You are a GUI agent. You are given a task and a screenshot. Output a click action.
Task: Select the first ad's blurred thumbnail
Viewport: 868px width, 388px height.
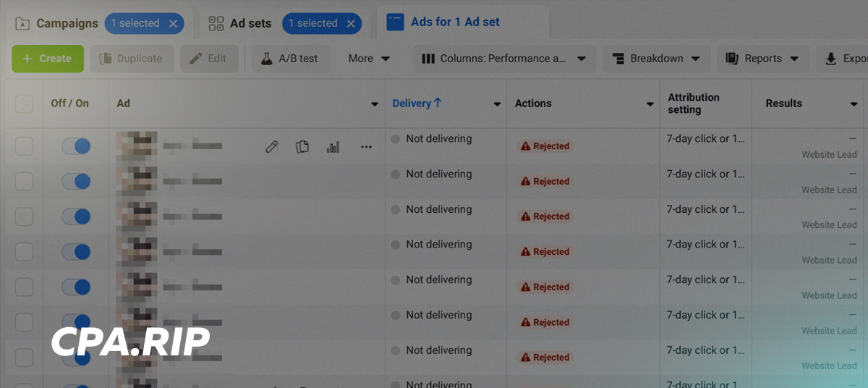pyautogui.click(x=137, y=146)
